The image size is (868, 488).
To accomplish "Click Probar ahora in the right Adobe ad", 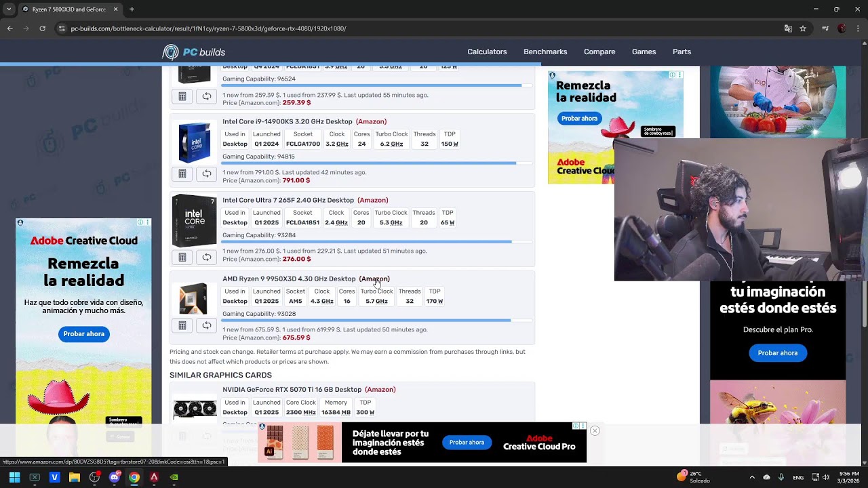I will click(x=778, y=353).
